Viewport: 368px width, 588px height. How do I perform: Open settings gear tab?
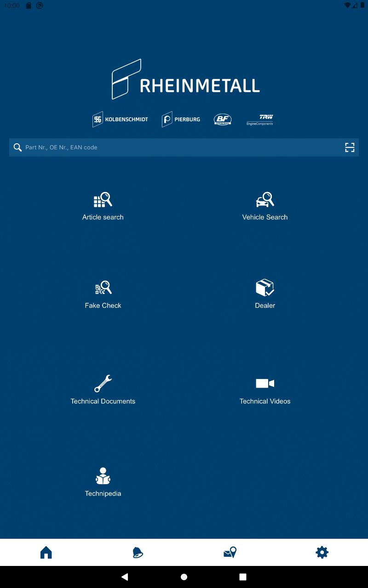coord(322,552)
